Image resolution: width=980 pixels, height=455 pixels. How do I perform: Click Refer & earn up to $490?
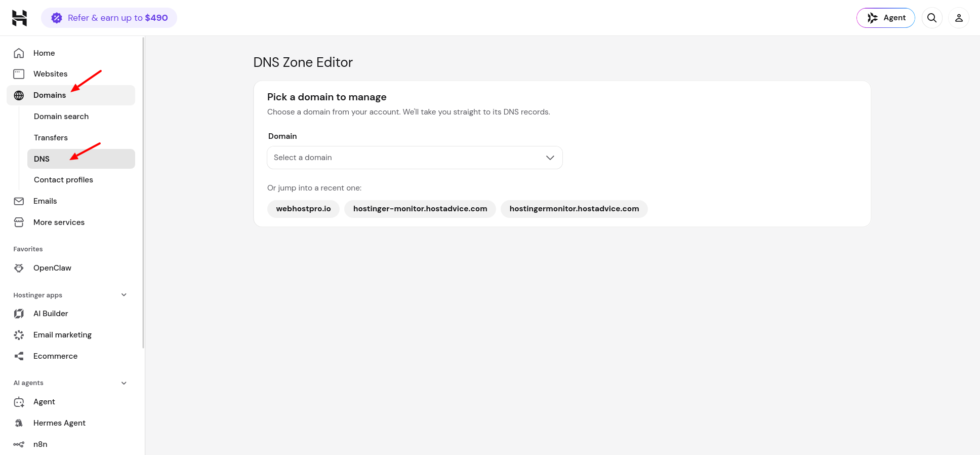(x=109, y=18)
